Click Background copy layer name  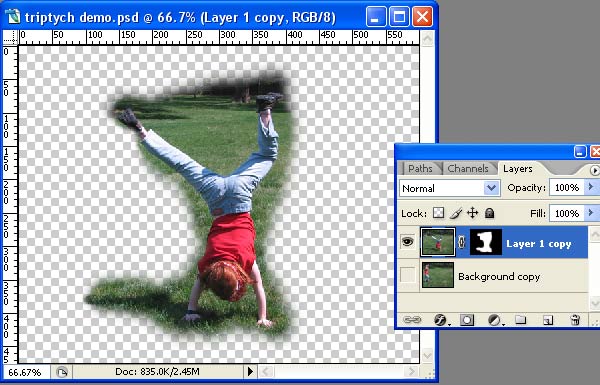tap(499, 276)
